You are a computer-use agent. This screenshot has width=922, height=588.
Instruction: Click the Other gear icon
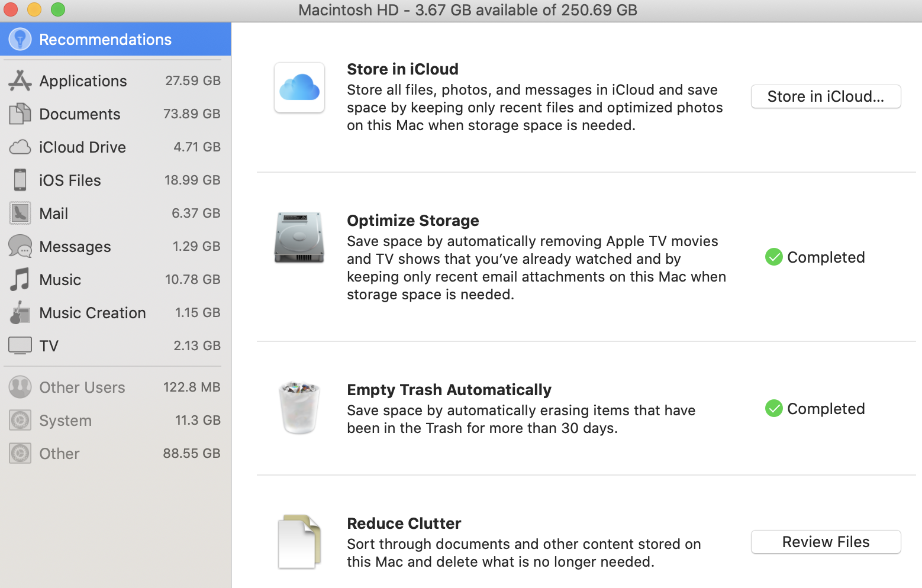pyautogui.click(x=20, y=453)
